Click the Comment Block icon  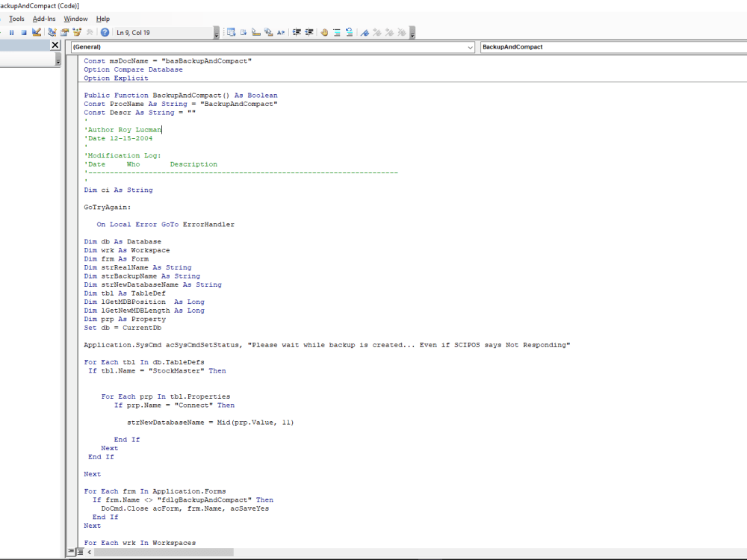[336, 32]
